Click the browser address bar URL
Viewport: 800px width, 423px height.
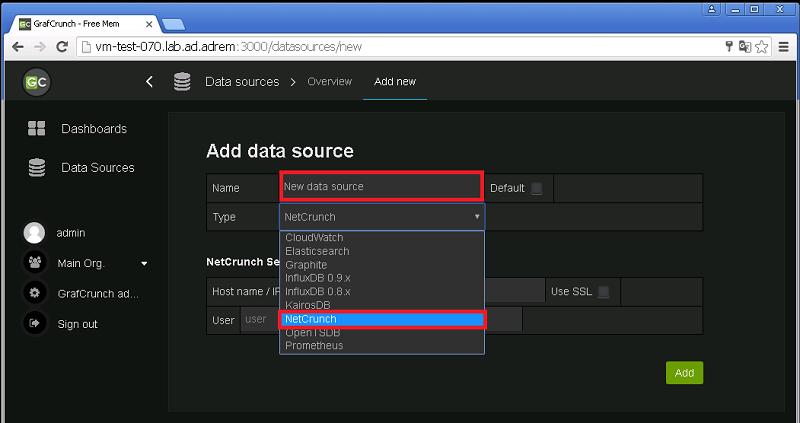pyautogui.click(x=229, y=47)
